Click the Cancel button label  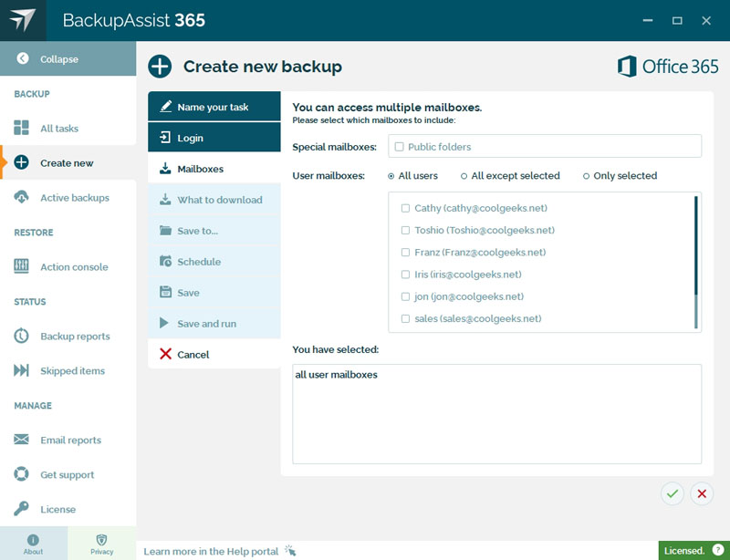pyautogui.click(x=193, y=355)
